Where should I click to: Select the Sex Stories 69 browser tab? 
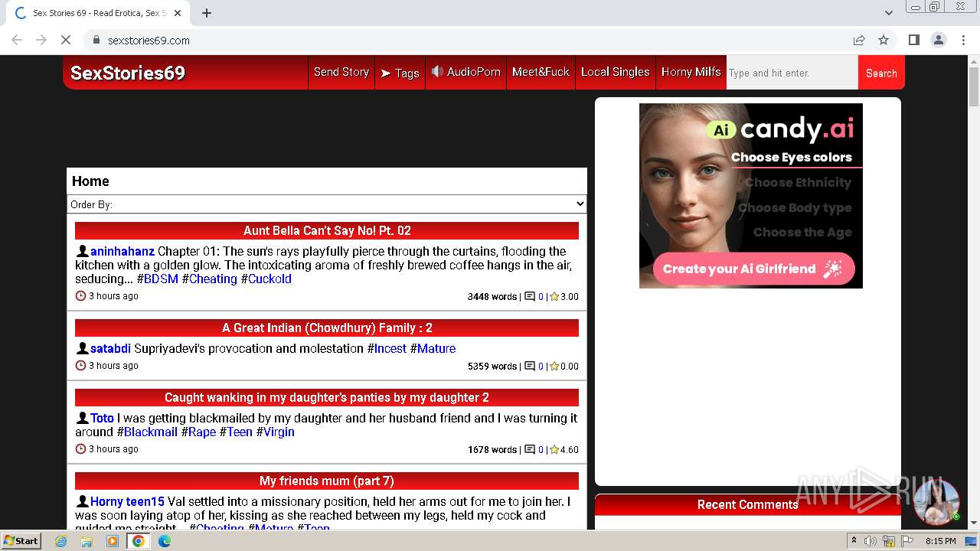point(96,13)
